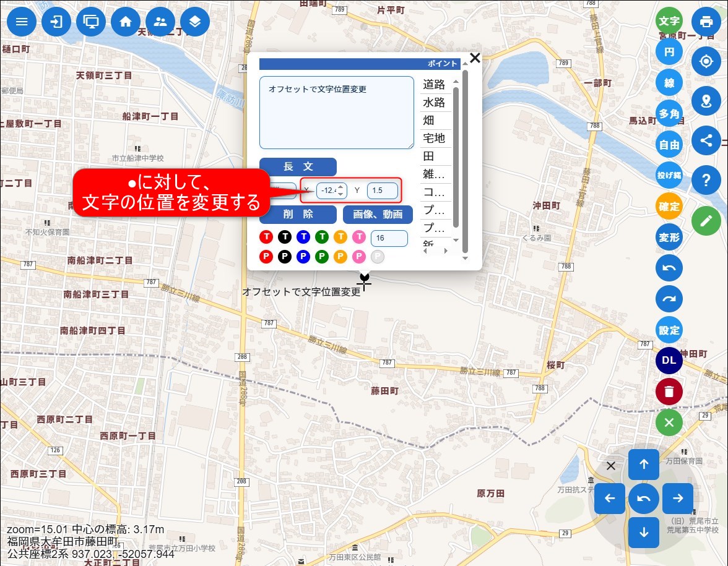The height and width of the screenshot is (566, 728).
Task: Click the 削除 delete button
Action: (298, 215)
